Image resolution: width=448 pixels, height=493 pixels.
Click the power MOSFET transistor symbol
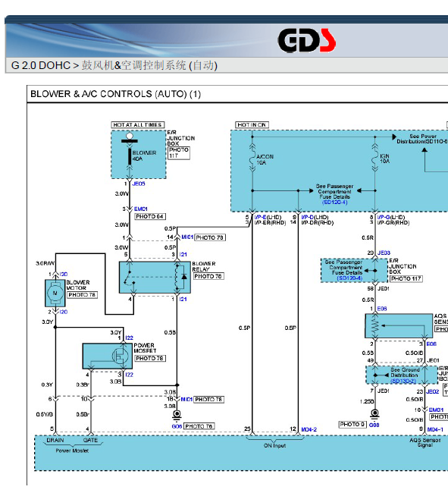coord(121,356)
